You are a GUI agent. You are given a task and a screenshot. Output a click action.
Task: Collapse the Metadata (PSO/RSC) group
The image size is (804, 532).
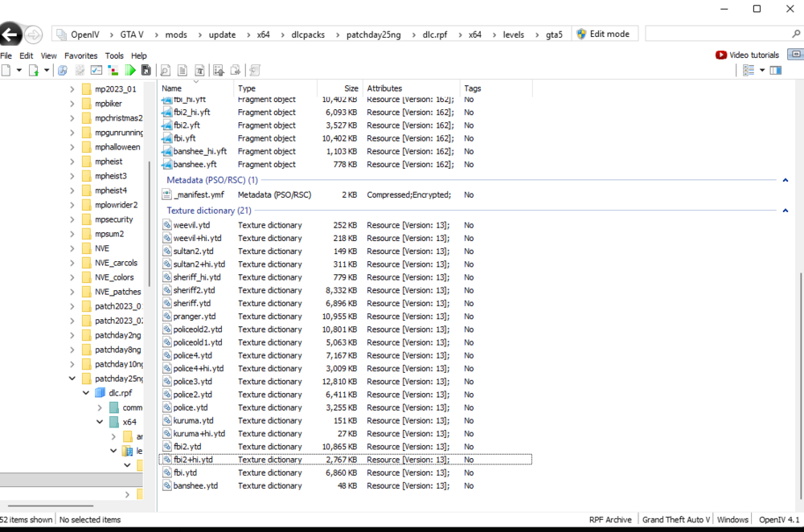(x=785, y=180)
